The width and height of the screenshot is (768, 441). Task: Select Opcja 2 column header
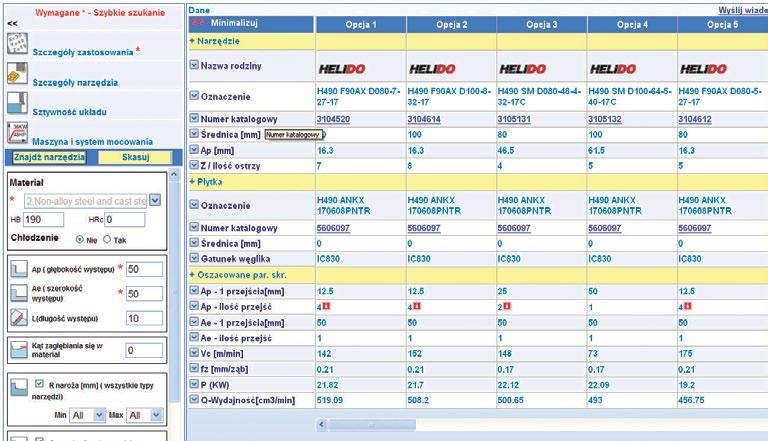(452, 24)
